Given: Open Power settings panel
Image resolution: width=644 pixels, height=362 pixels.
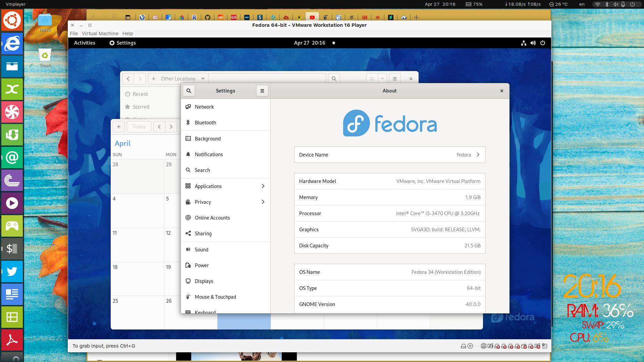Looking at the screenshot, I should (225, 265).
